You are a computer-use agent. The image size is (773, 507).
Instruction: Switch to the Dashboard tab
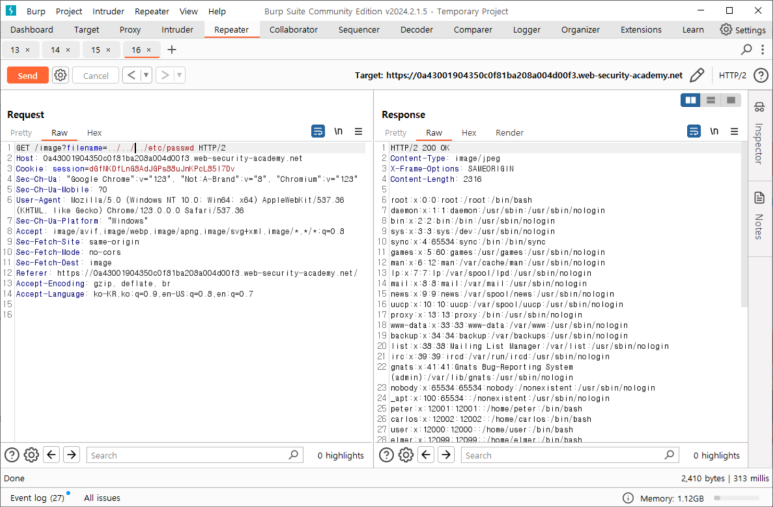coord(32,30)
